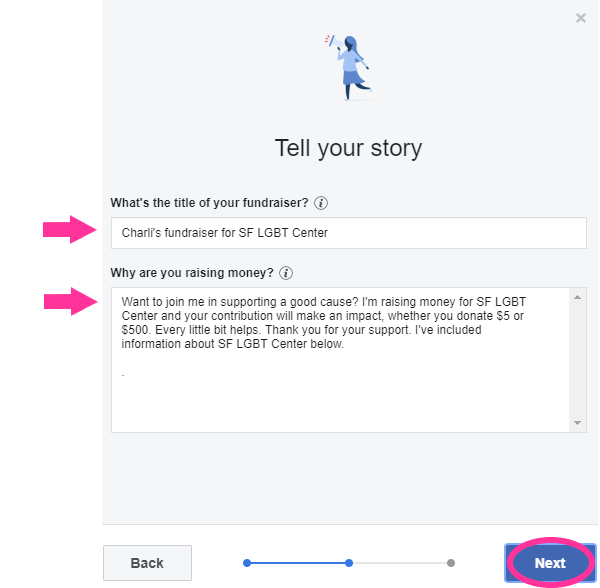Viewport: 600px width, 588px height.
Task: Click the megaphone woman illustration
Action: (x=348, y=67)
